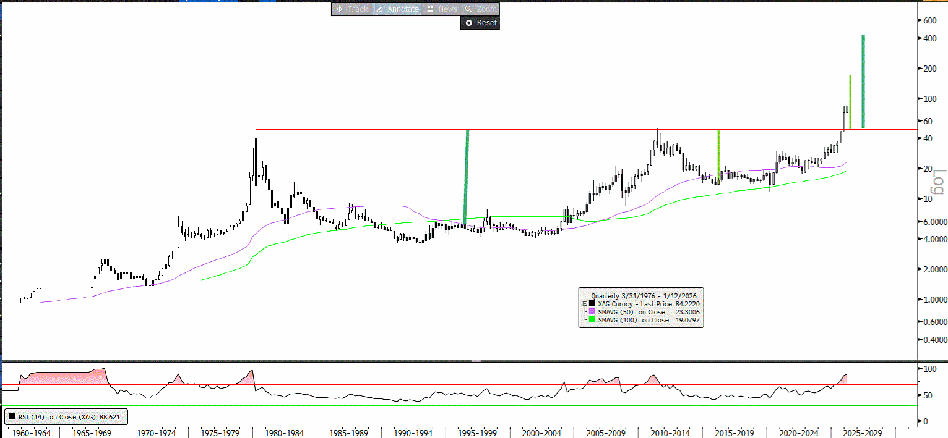This screenshot has height=438, width=948.
Task: Select the red RSI overbought line
Action: click(459, 384)
